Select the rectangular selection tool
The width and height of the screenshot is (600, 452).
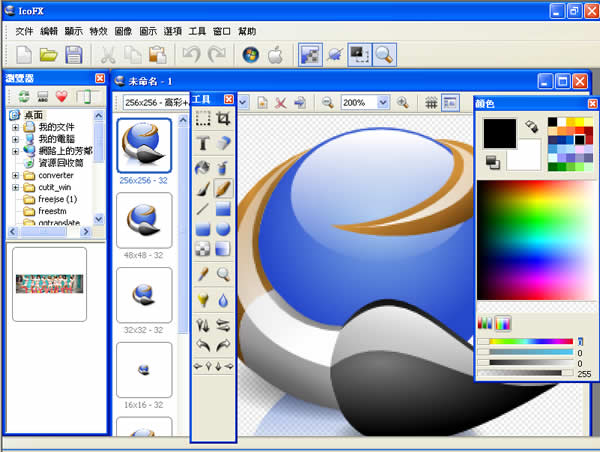pos(203,118)
